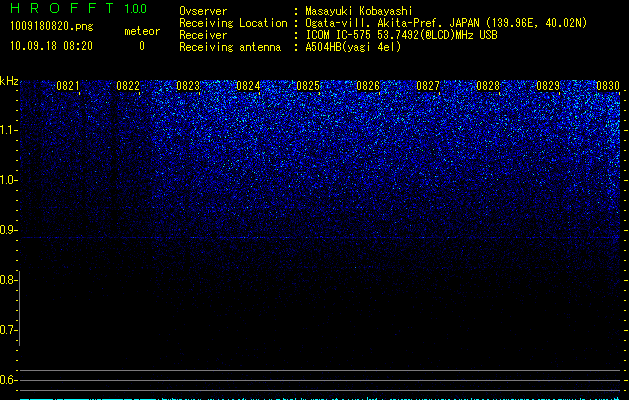Click observer name Masayuki Kobayashi
Screen dimensions: 629x400
pyautogui.click(x=359, y=11)
